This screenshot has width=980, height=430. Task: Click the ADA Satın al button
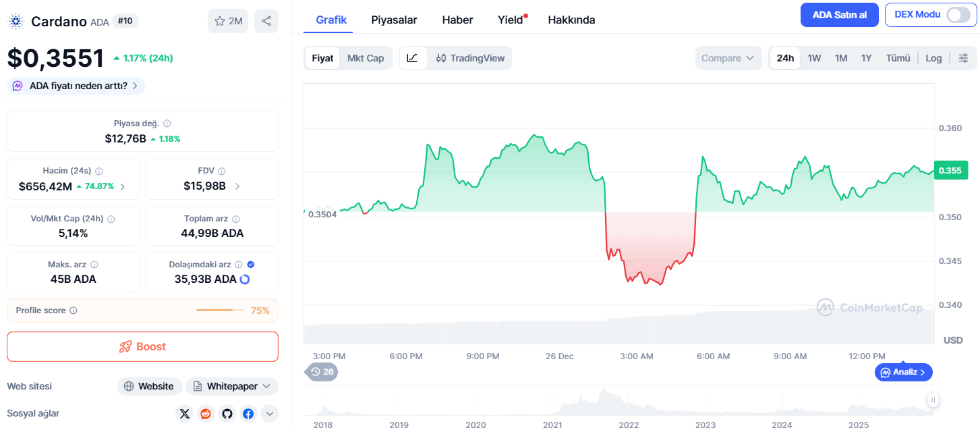pos(839,14)
